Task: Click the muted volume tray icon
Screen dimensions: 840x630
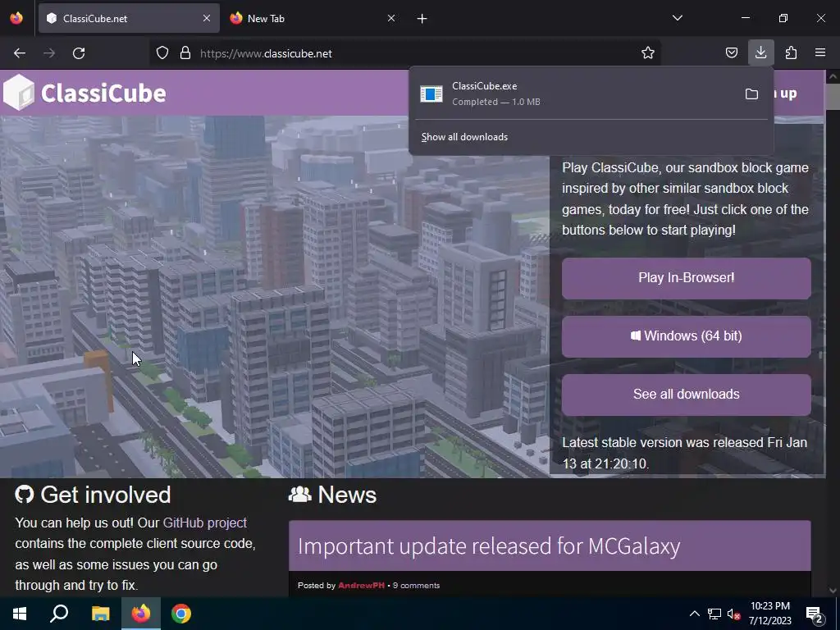Action: 734,614
